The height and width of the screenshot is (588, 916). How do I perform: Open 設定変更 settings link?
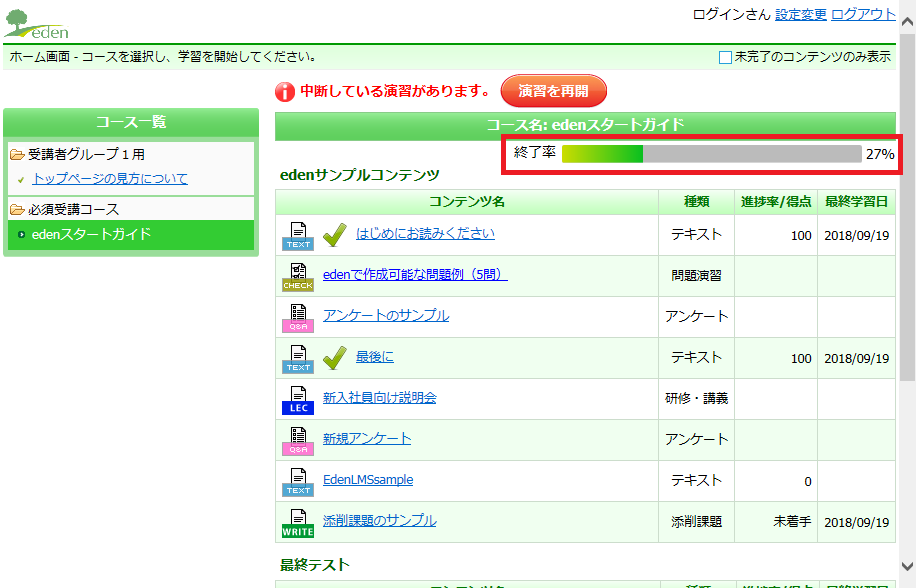(801, 15)
